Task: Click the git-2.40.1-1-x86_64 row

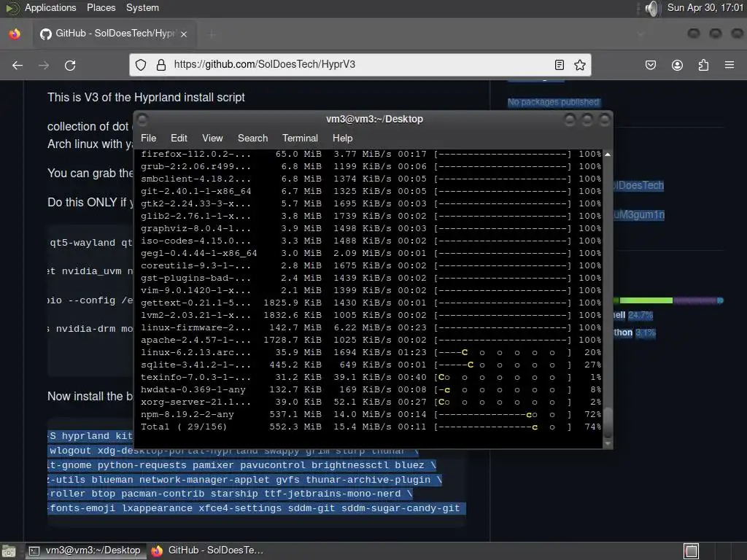Action: click(371, 192)
